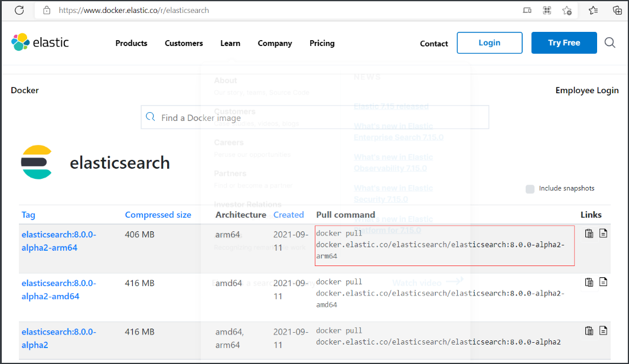Open the Learn menu
The width and height of the screenshot is (629, 364).
pyautogui.click(x=230, y=43)
